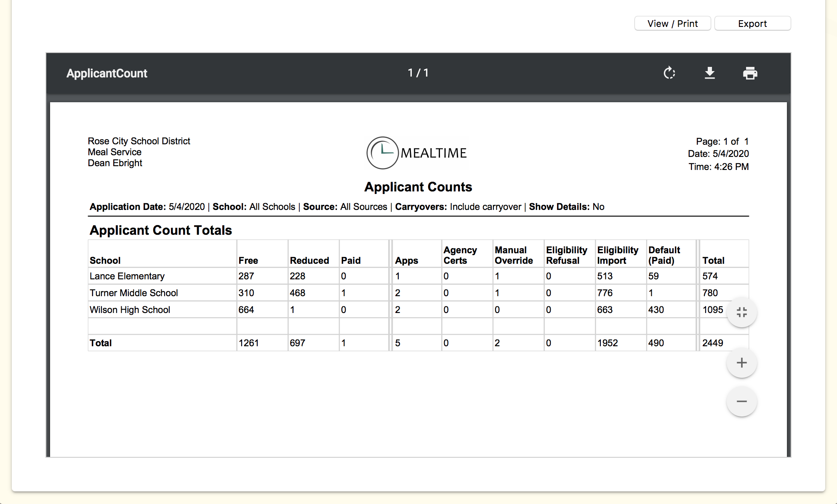Zoom in with the plus button
Screen dimensions: 837x504
click(741, 363)
